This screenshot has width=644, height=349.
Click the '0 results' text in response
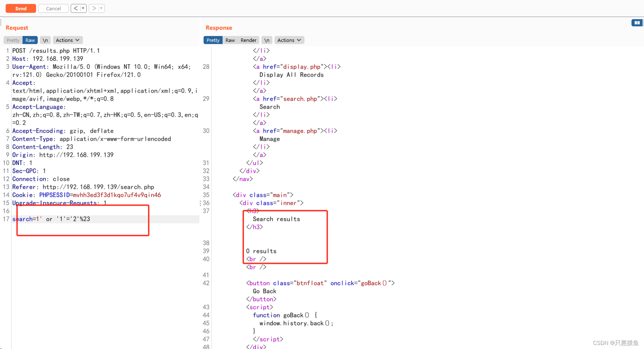click(261, 251)
